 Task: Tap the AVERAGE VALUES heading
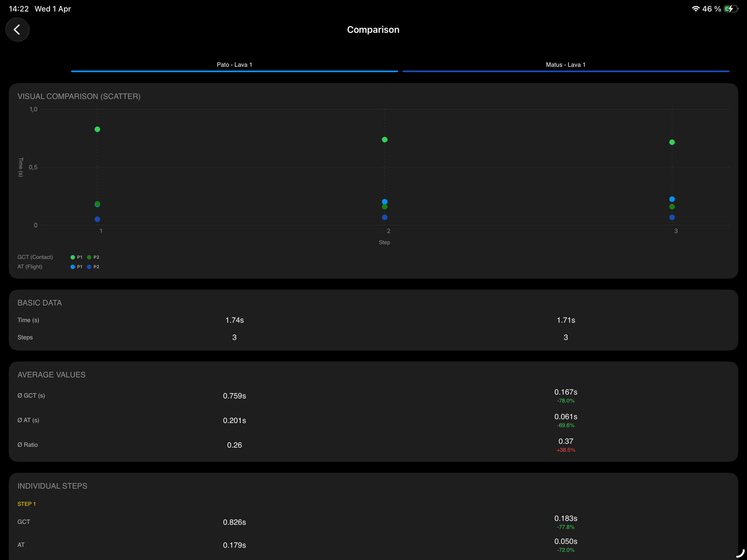click(x=51, y=375)
